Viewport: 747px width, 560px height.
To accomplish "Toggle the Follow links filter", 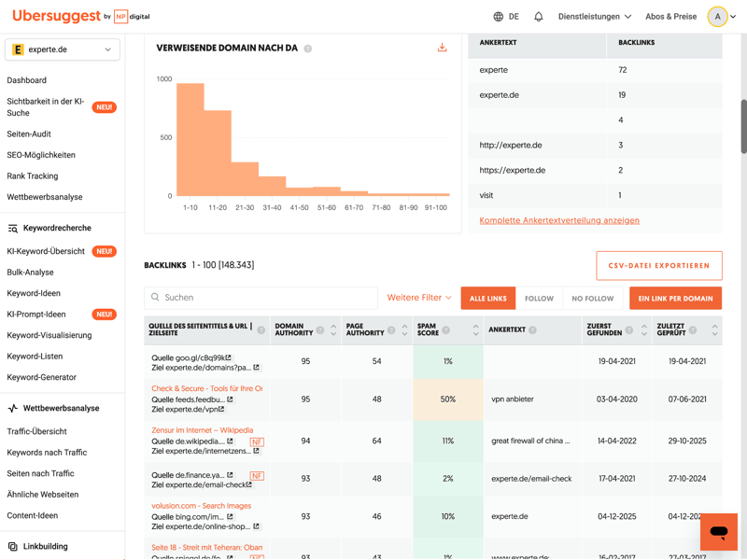I will (539, 299).
